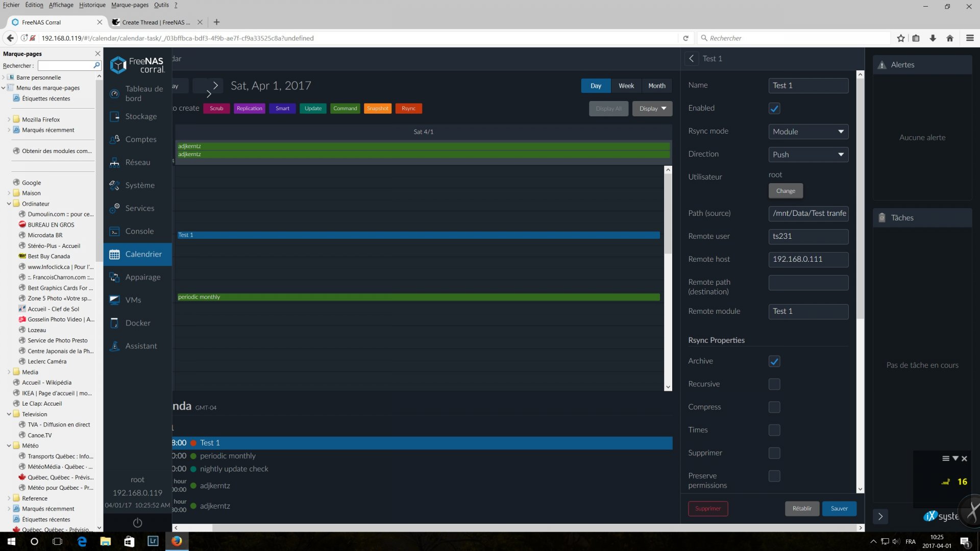This screenshot has width=980, height=551.
Task: Collapse the Television bookmark folder
Action: click(9, 414)
